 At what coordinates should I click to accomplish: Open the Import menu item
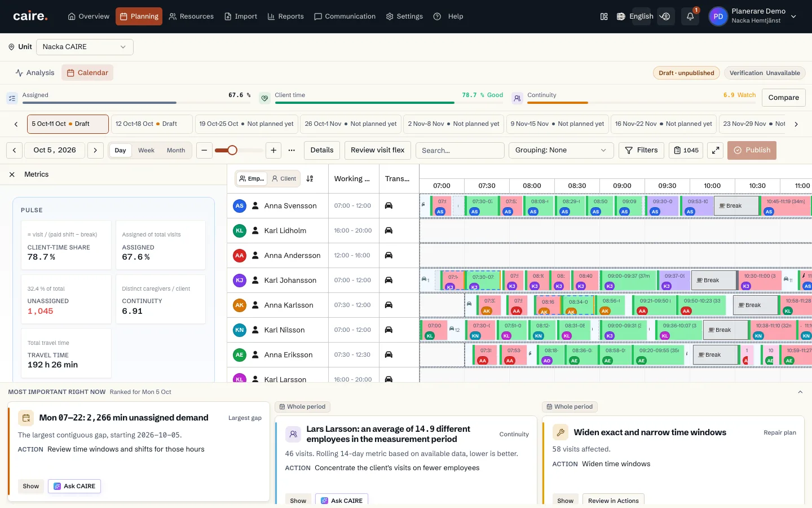click(x=241, y=16)
